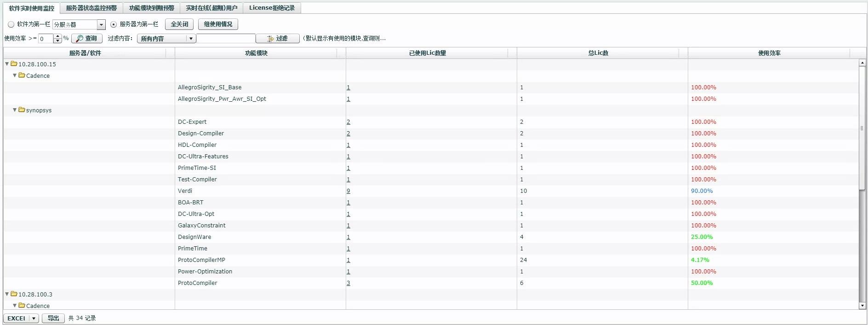Screen dimensions: 868x325
Task: Click the 组使用情况 button
Action: point(218,24)
